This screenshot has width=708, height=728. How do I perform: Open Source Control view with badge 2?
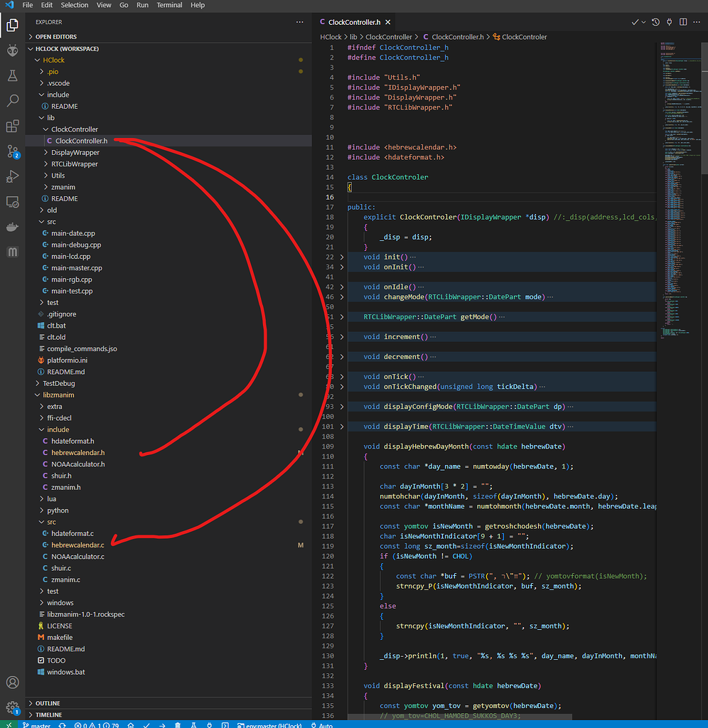click(13, 151)
